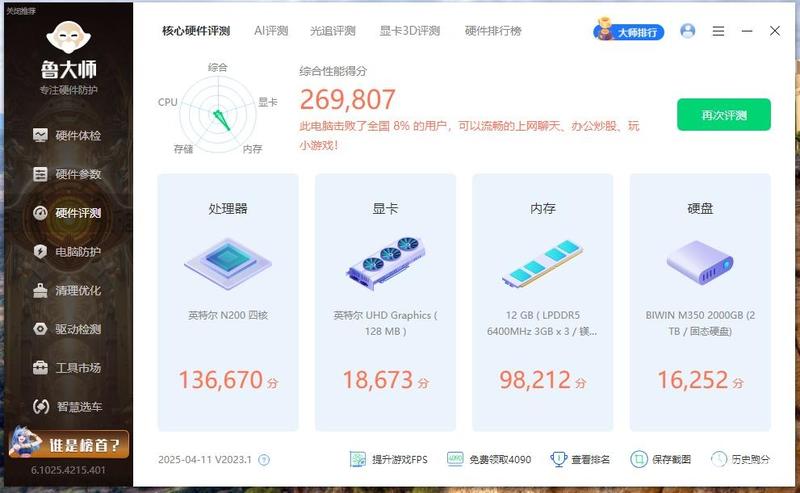Click the 269,807 total score
The width and height of the screenshot is (800, 493).
point(347,100)
